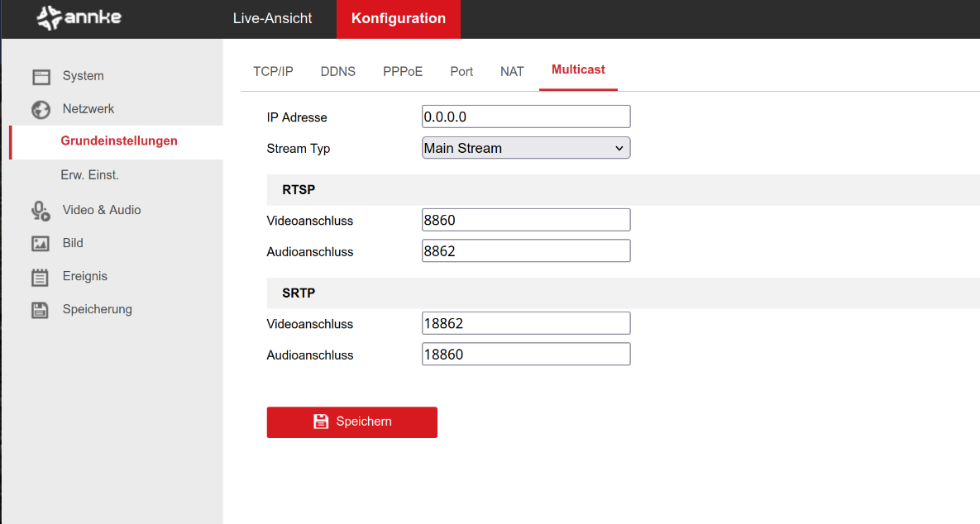
Task: Open Erw. Einst. advanced settings
Action: (x=89, y=175)
